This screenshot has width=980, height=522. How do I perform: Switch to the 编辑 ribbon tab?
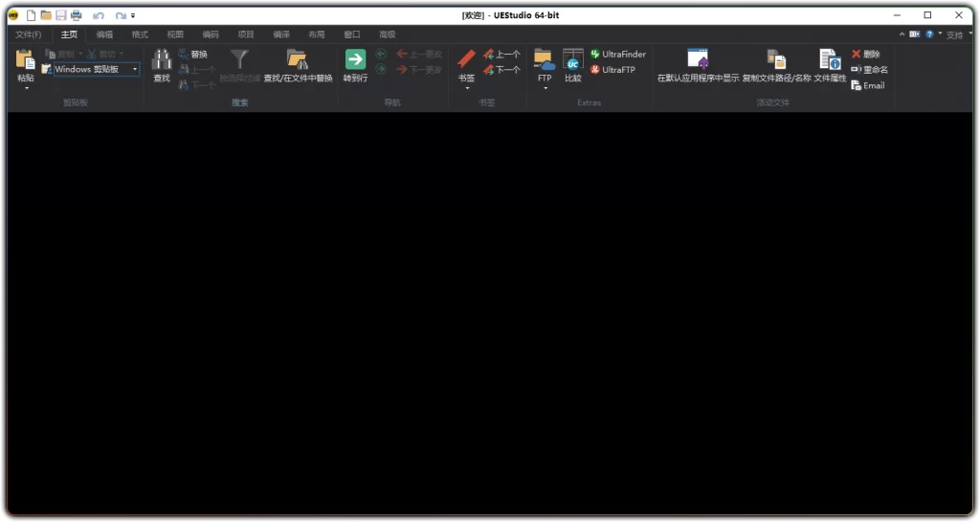point(104,34)
